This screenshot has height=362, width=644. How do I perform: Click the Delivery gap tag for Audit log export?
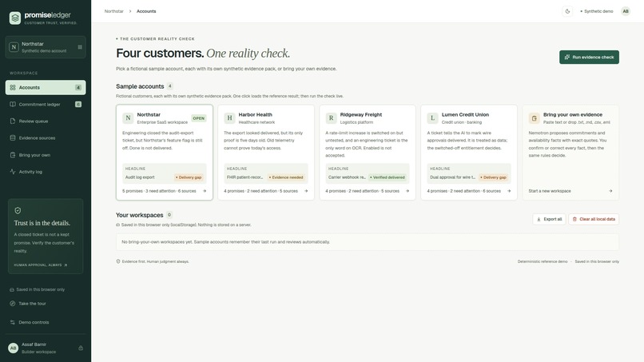(x=189, y=177)
